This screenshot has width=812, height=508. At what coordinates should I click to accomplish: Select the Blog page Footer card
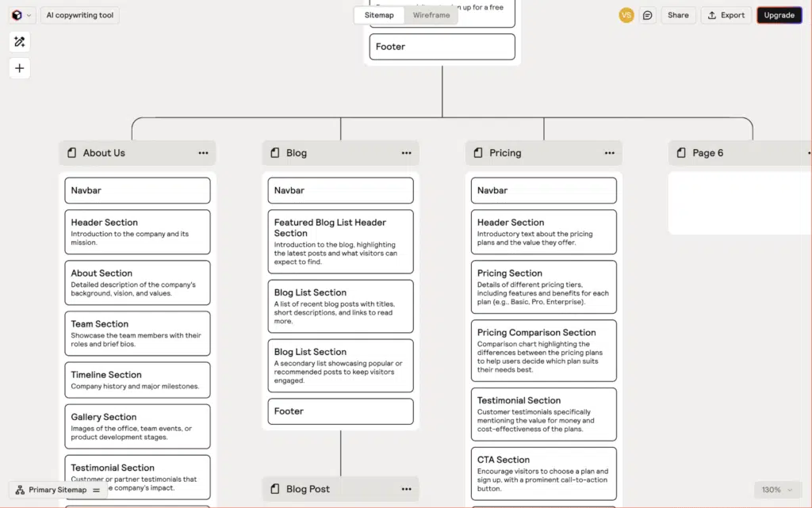point(341,412)
